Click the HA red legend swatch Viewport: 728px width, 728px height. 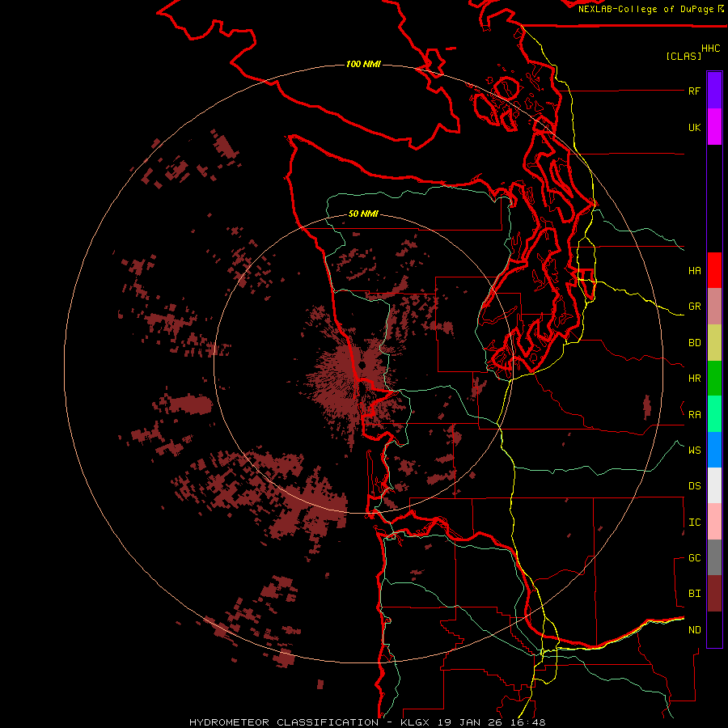[714, 270]
